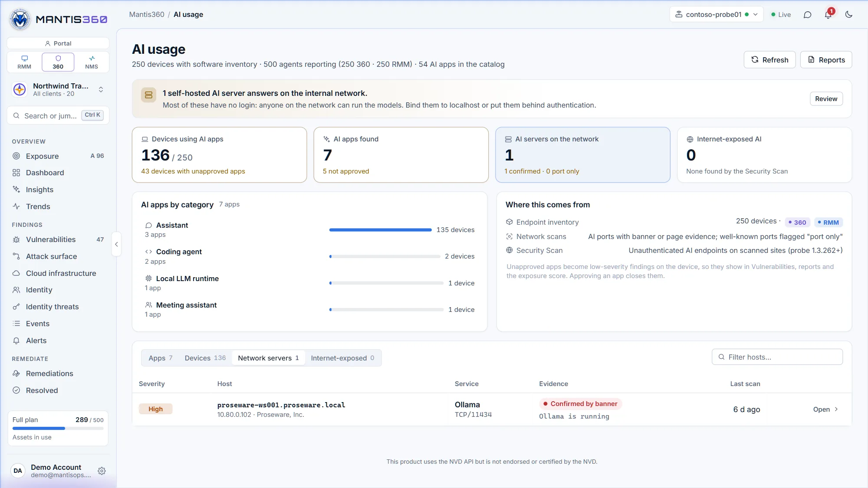Image resolution: width=868 pixels, height=488 pixels.
Task: Click the Full plan assets usage bar
Action: pos(58,429)
